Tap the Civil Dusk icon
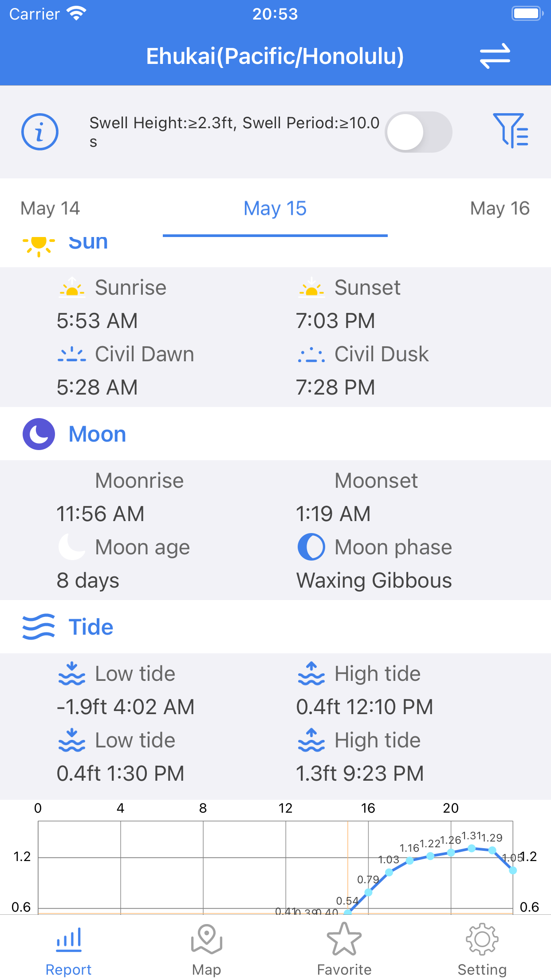Viewport: 551px width, 980px height. (x=311, y=354)
